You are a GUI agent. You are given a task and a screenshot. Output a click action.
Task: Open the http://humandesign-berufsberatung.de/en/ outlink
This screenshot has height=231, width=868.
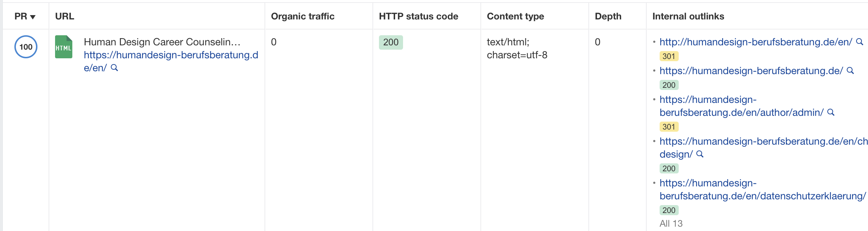click(x=756, y=42)
